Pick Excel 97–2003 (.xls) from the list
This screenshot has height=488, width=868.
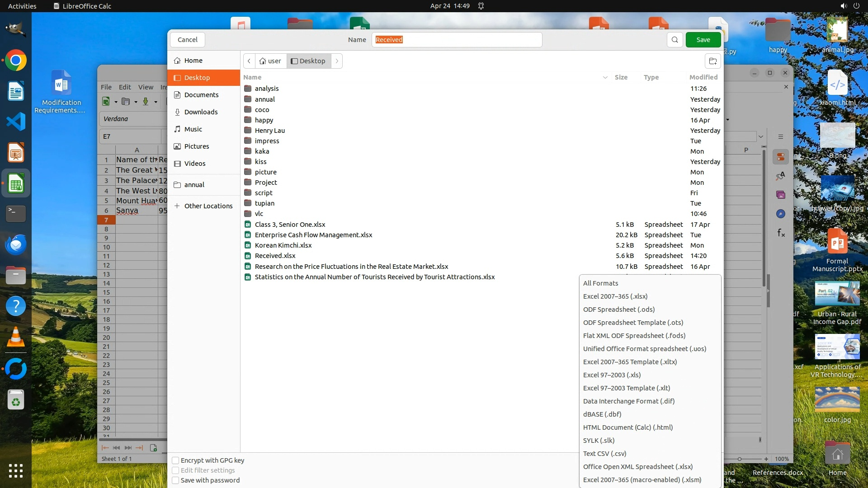[612, 375]
